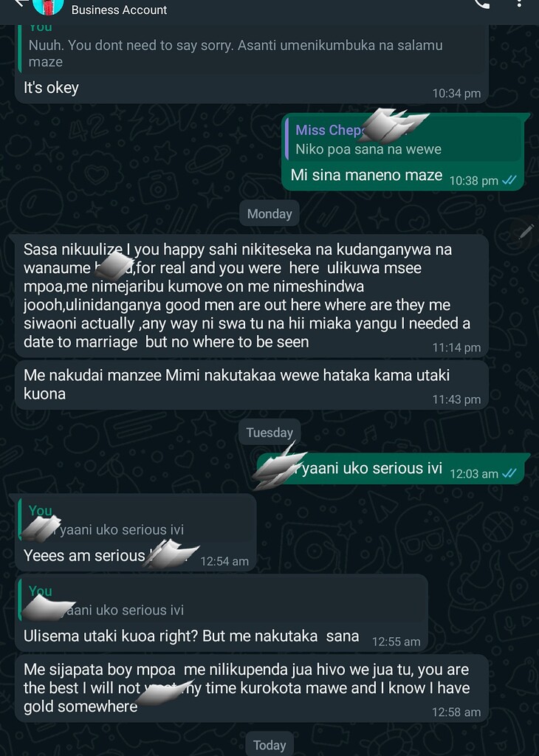This screenshot has width=539, height=756.
Task: Tap the Monday date separator chip
Action: 269,213
